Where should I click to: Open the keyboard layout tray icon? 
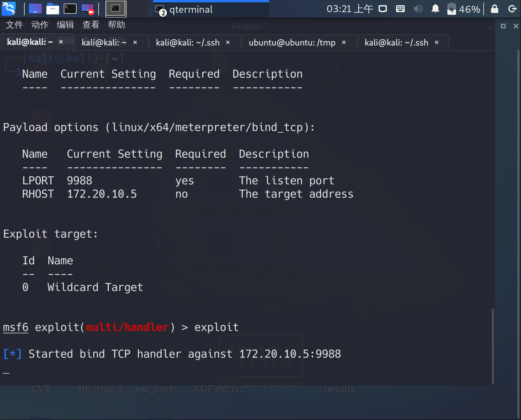pyautogui.click(x=400, y=9)
